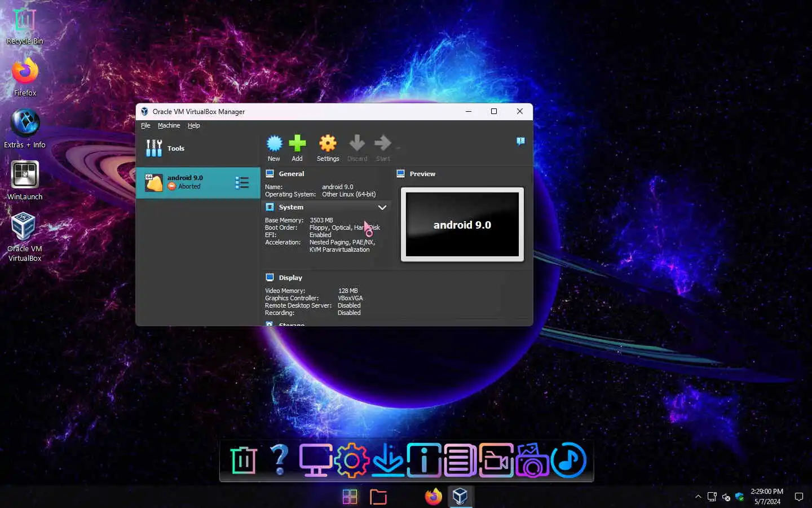Click the monitor icon in the dock
Viewport: 812px width, 508px height.
315,460
